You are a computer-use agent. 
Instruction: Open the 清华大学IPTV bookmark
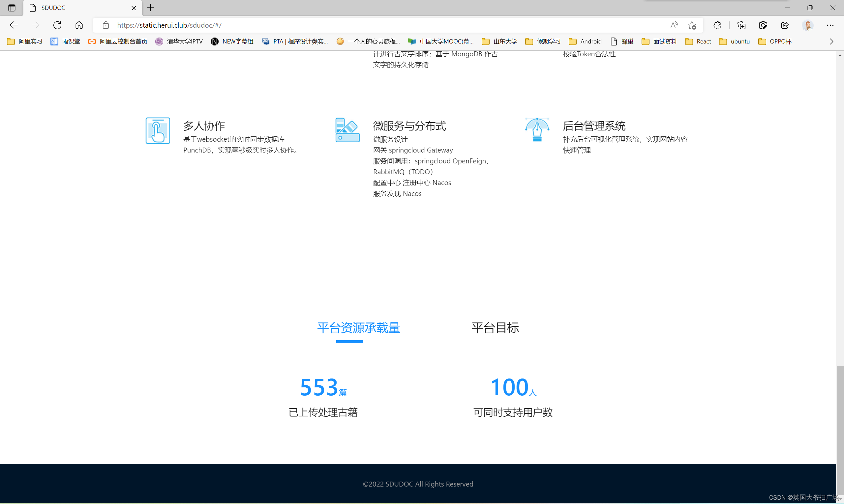click(x=179, y=42)
